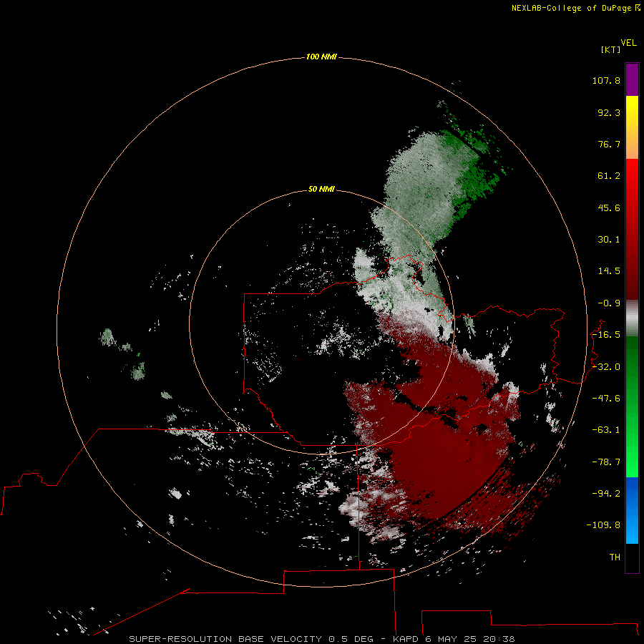Click the [KT] units label
The height and width of the screenshot is (644, 644).
[x=611, y=49]
